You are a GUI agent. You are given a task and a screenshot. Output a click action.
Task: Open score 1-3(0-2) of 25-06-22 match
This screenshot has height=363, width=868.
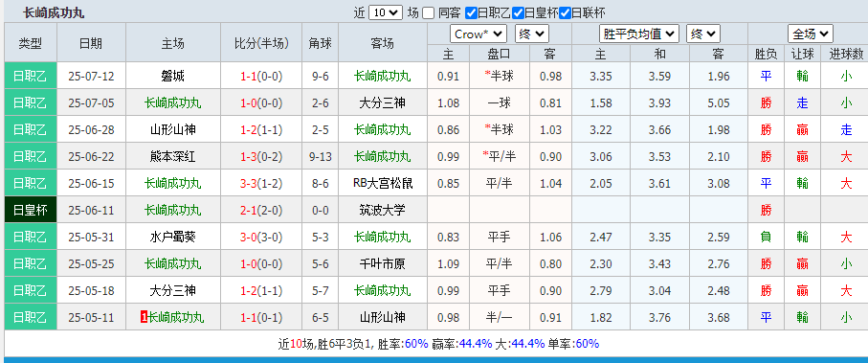pos(261,157)
